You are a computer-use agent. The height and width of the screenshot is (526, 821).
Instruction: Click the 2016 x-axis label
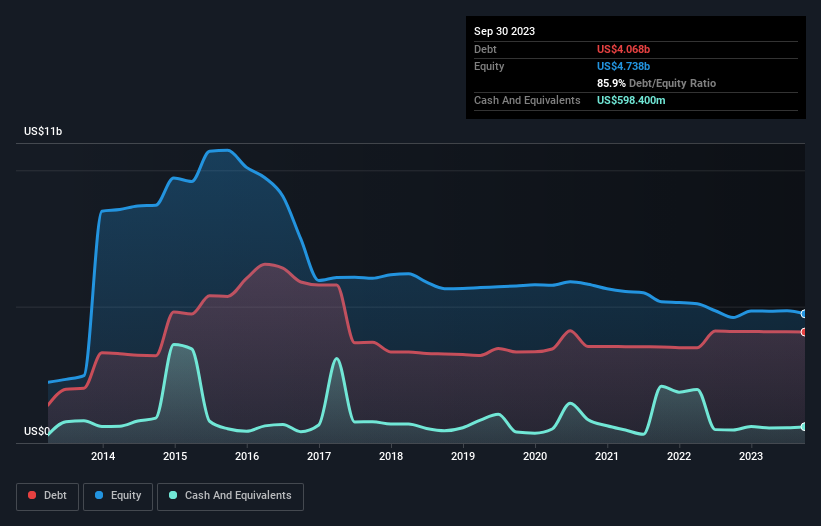tap(247, 456)
